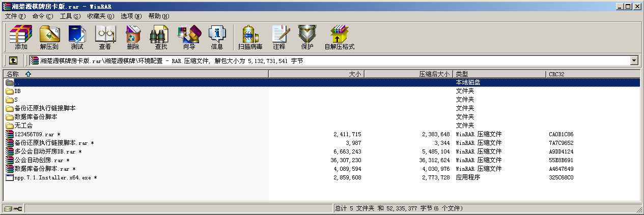Screen dimensions: 644x215
Task: Sort by the 名称 column header
Action: coord(136,74)
